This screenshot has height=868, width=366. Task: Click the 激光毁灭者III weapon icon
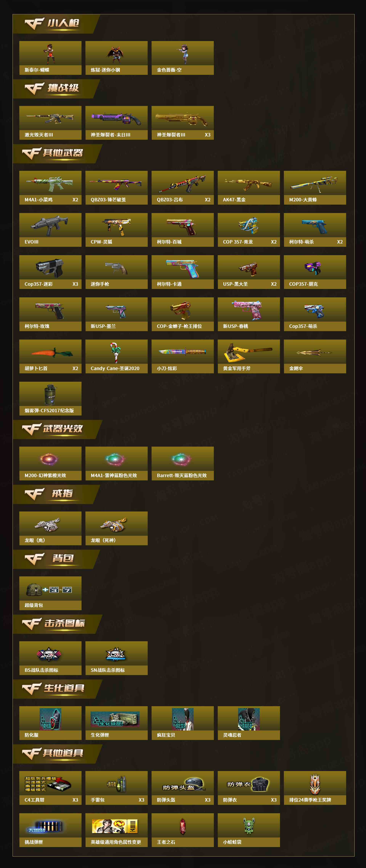[50, 123]
